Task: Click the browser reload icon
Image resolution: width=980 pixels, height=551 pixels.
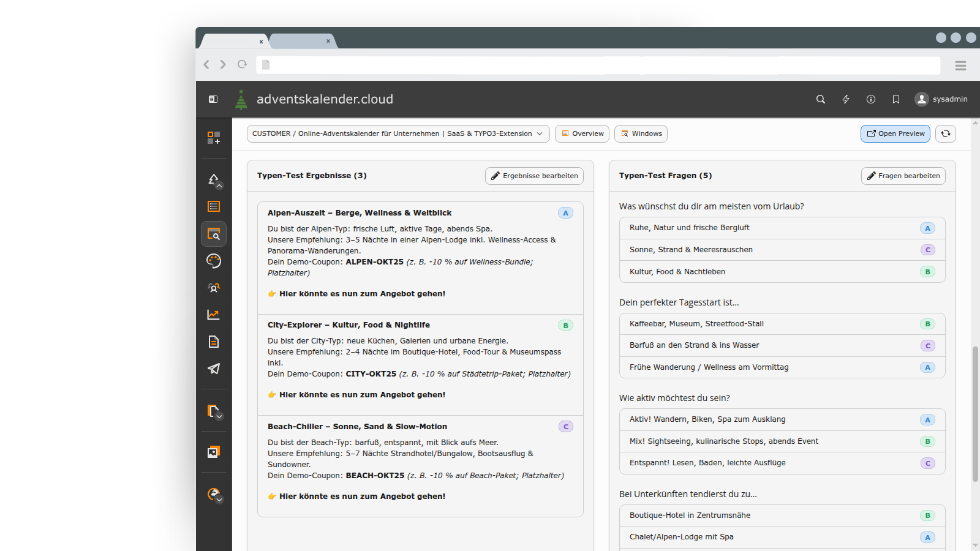Action: point(243,64)
